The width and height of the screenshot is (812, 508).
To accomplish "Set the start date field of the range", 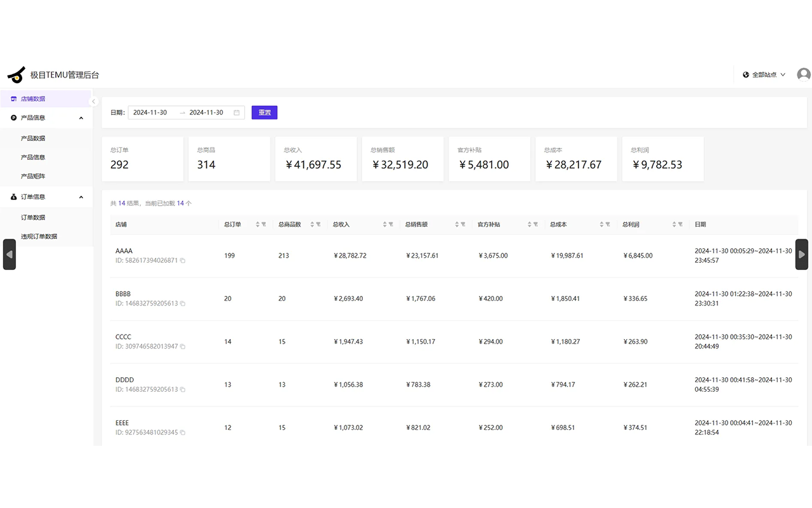I will point(150,112).
